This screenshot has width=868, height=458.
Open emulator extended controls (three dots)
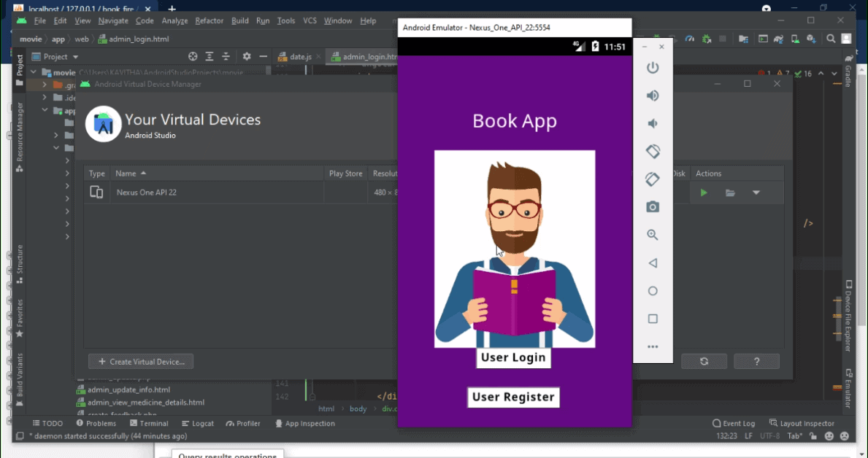pos(653,346)
